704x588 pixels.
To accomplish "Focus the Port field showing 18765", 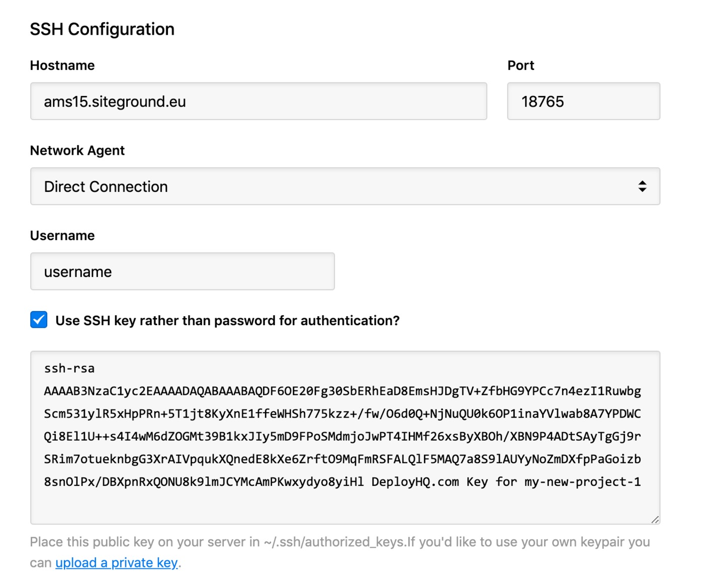I will [583, 102].
